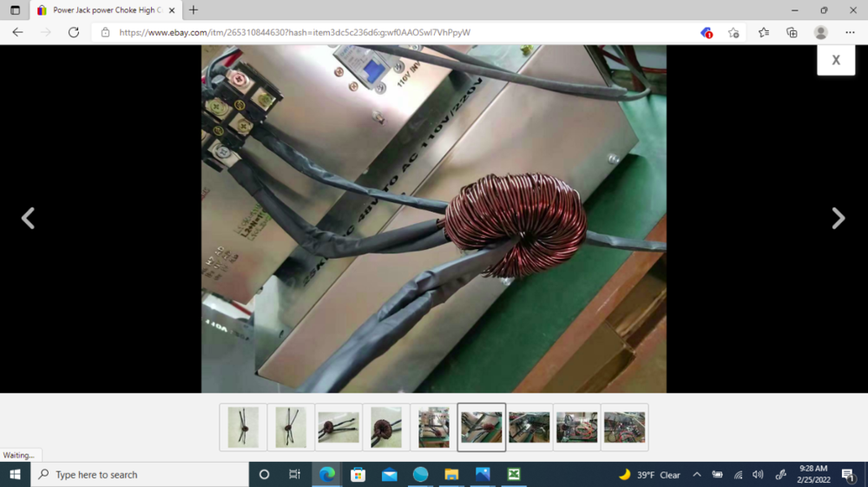Open Edge Settings and more menu

point(850,33)
